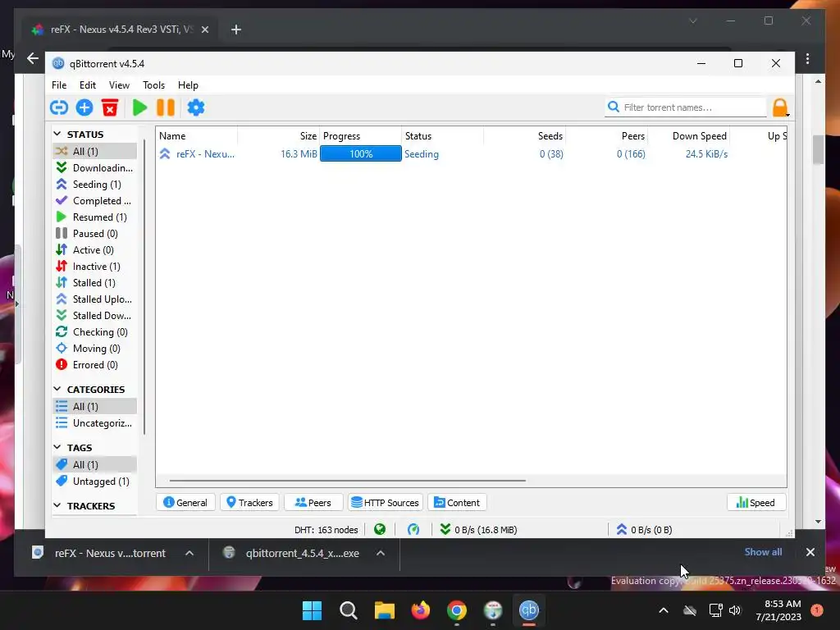The height and width of the screenshot is (630, 840).
Task: Filter by Downloading status
Action: 95,167
